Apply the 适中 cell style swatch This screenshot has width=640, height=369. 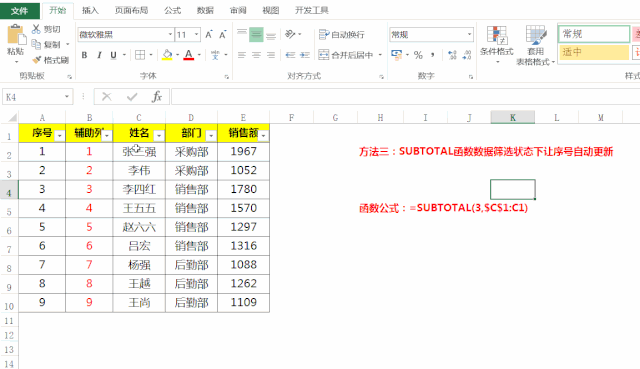pyautogui.click(x=594, y=52)
